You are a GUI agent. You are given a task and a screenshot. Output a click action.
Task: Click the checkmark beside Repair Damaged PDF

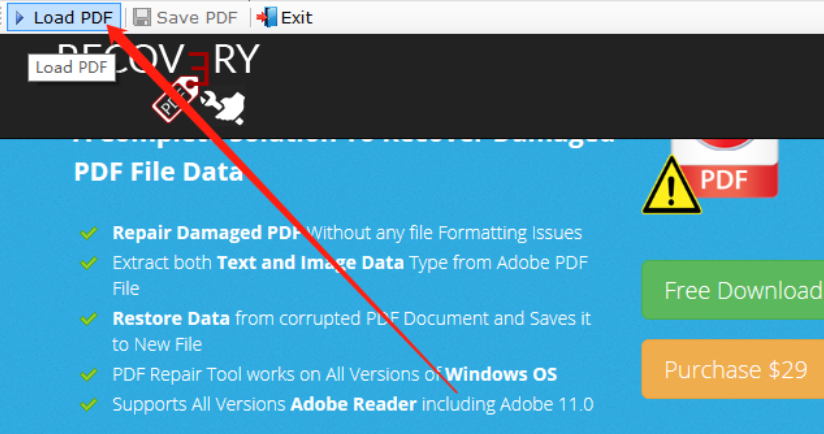[89, 234]
